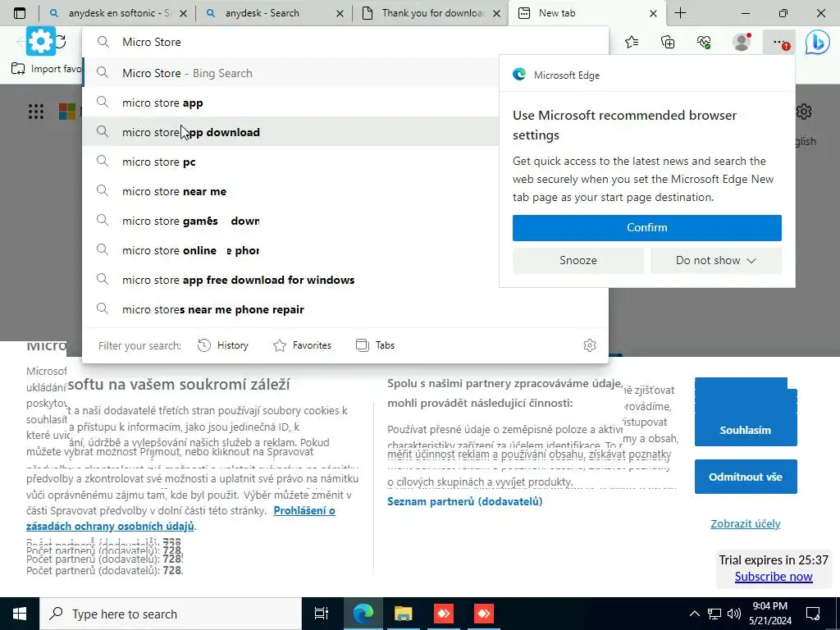Image resolution: width=840 pixels, height=630 pixels.
Task: Click the first AnyDesk taskbar icon
Action: (444, 614)
